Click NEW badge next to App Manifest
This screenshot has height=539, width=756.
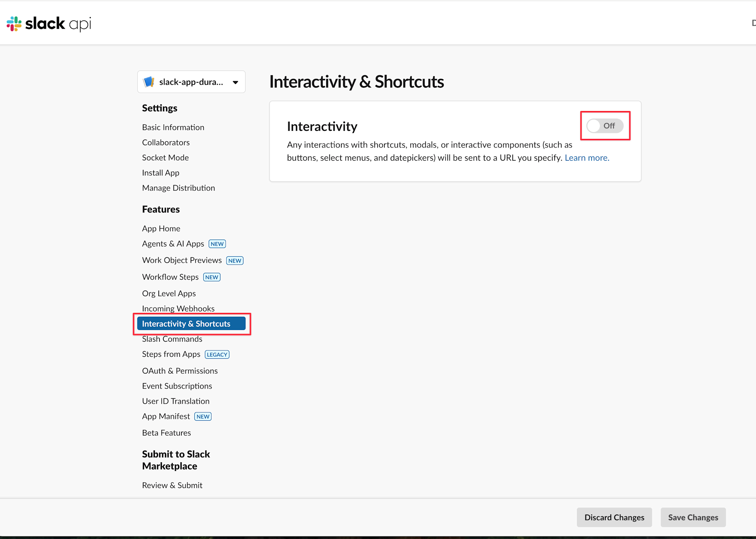coord(203,417)
